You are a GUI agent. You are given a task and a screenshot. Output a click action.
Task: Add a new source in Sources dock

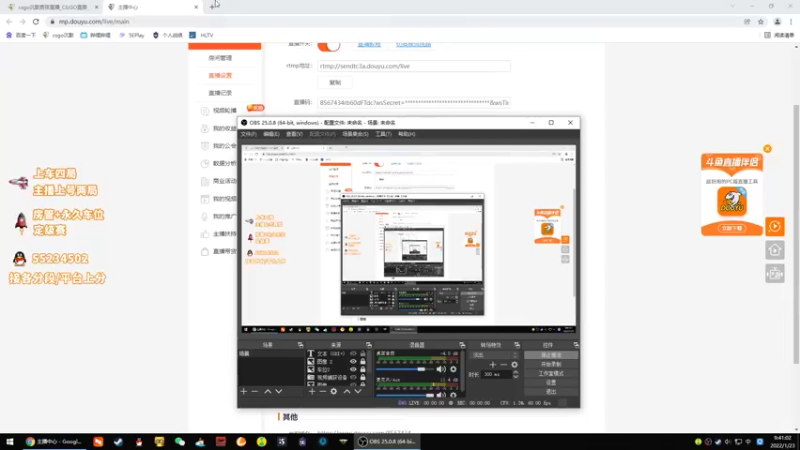point(312,391)
